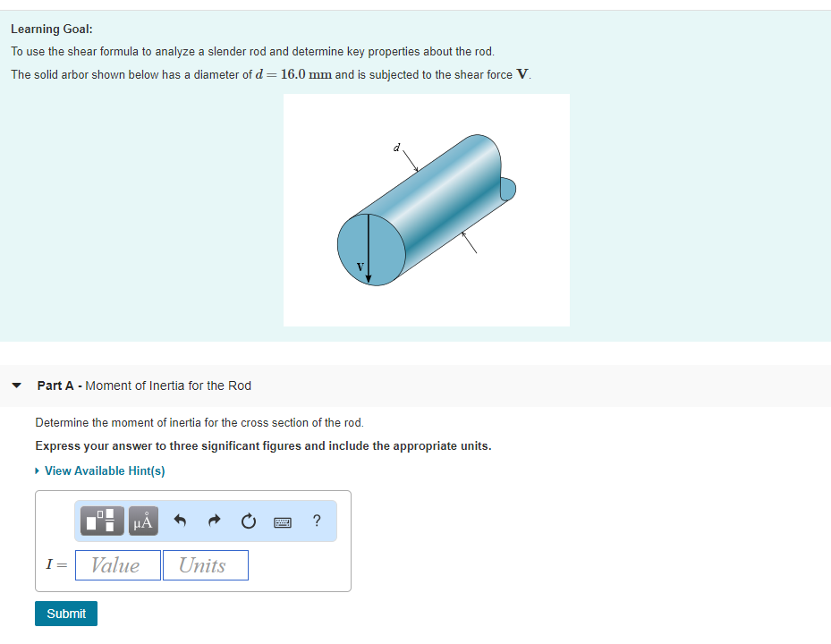Click the Value input field
831x644 pixels.
click(x=117, y=564)
